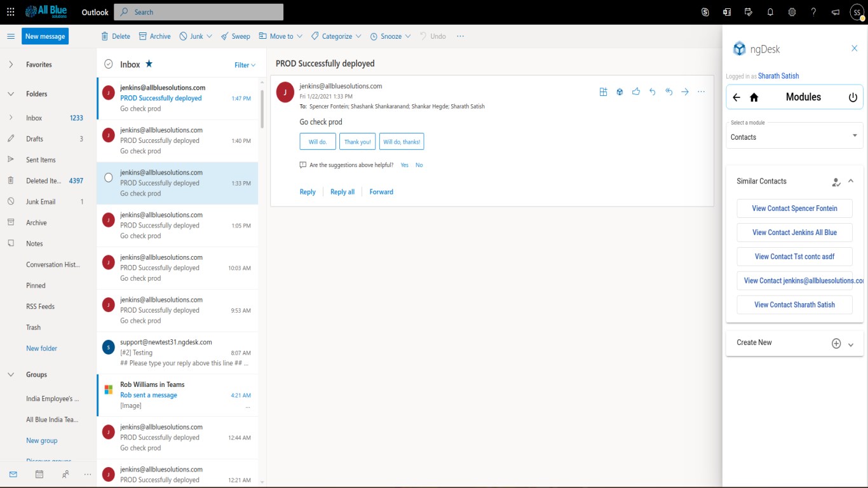Click the Reply all link below the message
This screenshot has height=488, width=868.
pos(342,192)
